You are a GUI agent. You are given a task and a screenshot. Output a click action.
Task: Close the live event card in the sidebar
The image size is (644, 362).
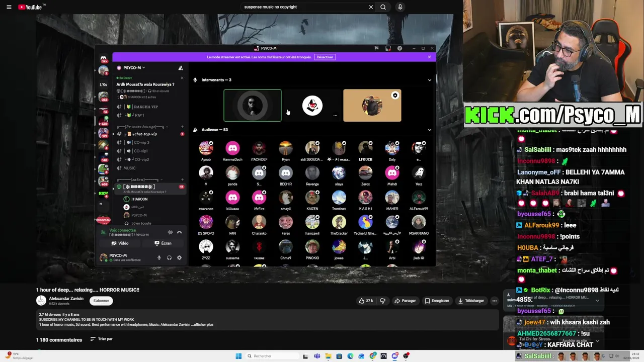tap(182, 77)
